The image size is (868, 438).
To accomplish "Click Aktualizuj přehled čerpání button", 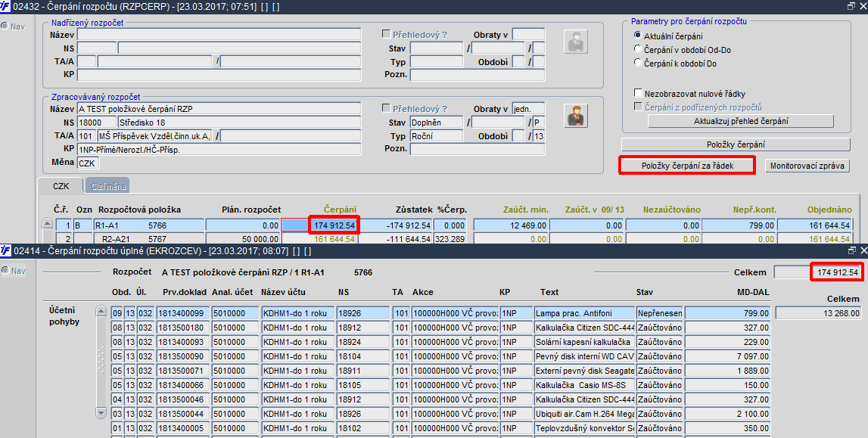I will [x=741, y=121].
